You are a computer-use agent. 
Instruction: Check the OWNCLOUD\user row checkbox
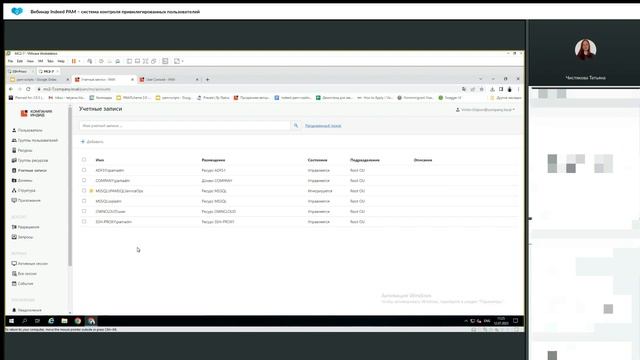tap(84, 211)
